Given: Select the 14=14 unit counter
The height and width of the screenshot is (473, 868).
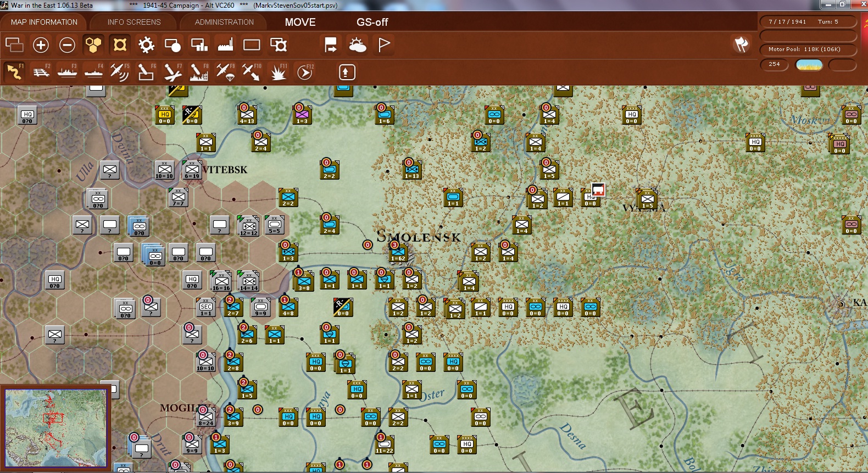Looking at the screenshot, I should coord(248,281).
